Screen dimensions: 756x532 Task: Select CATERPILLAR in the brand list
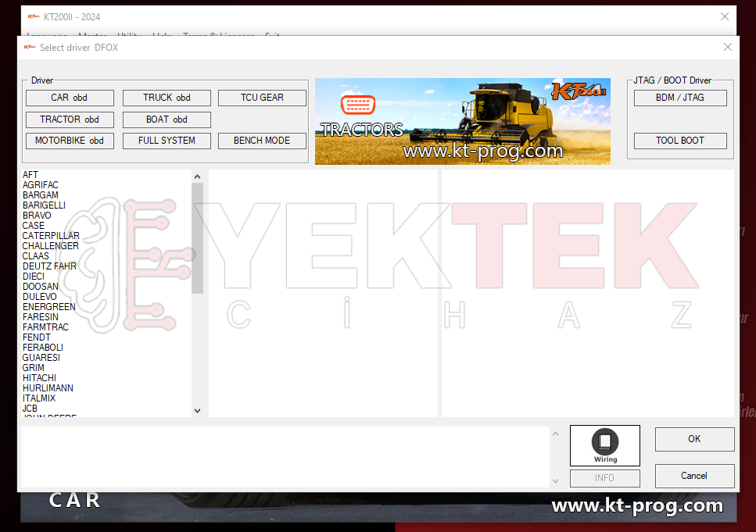click(x=51, y=236)
